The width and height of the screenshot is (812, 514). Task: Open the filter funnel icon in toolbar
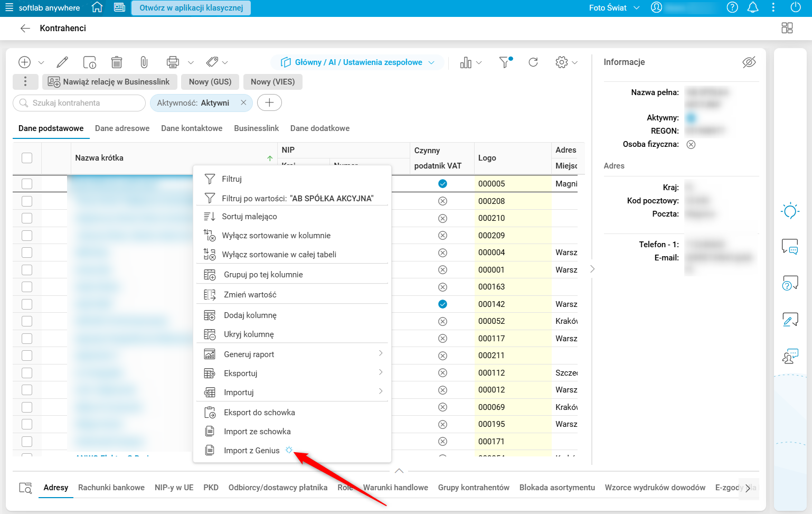pos(505,62)
